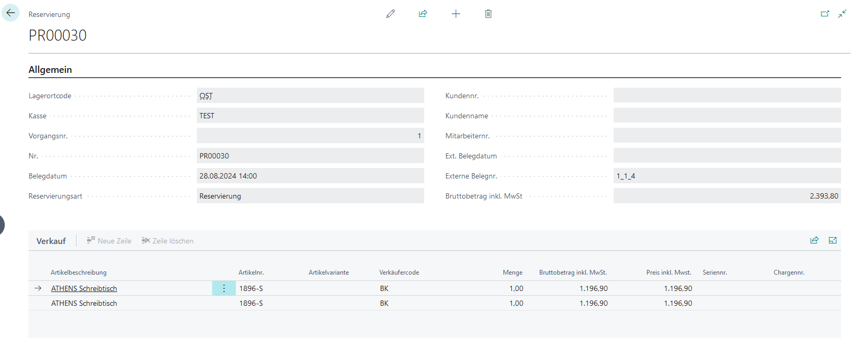Click the back arrow button
868x338 pixels.
coord(11,13)
